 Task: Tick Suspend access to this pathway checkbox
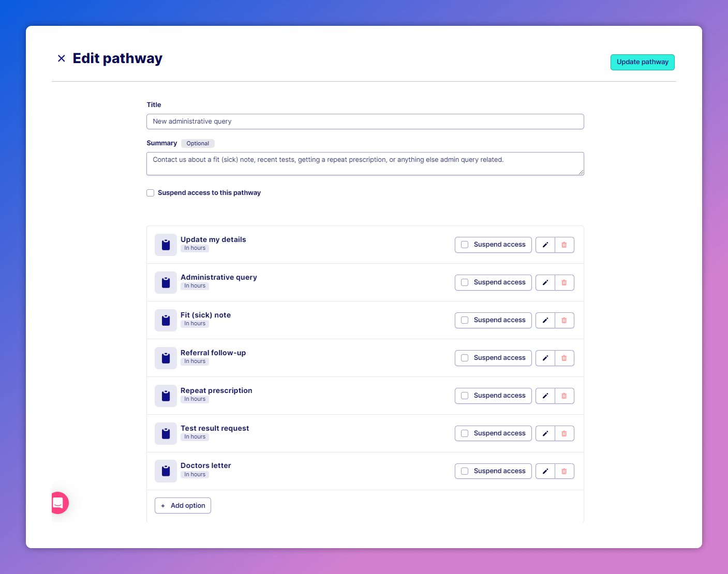pyautogui.click(x=151, y=193)
